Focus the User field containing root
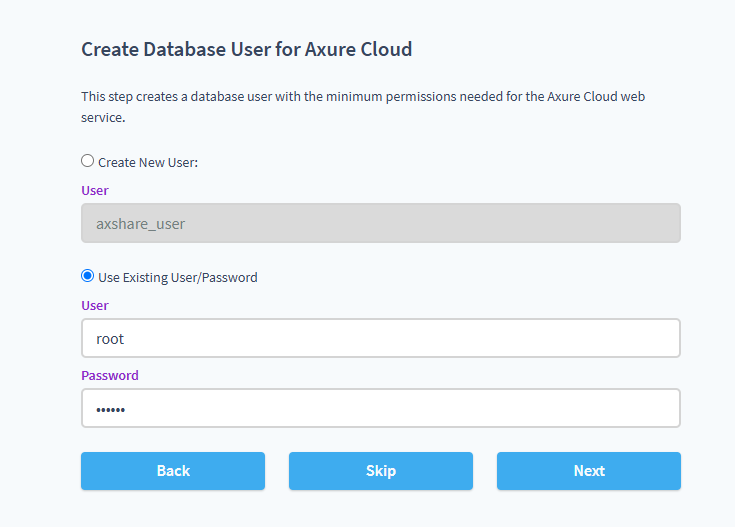 pyautogui.click(x=380, y=338)
